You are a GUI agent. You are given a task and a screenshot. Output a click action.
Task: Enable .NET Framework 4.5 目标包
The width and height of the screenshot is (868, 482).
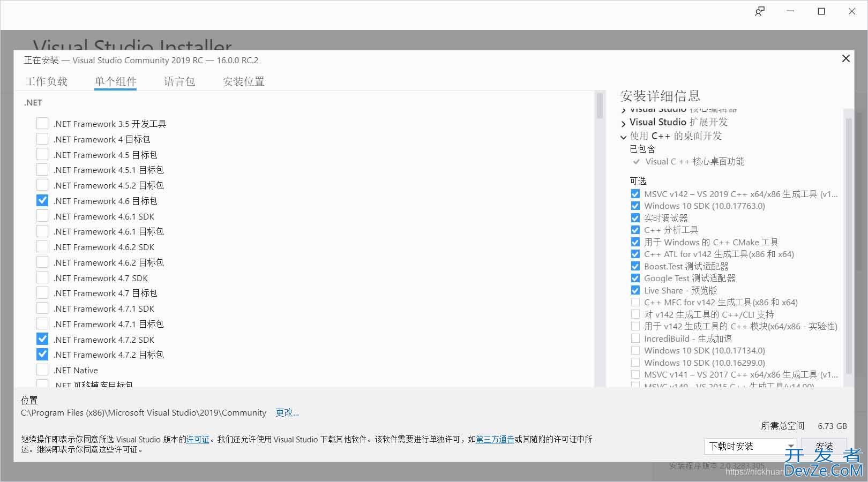click(42, 155)
